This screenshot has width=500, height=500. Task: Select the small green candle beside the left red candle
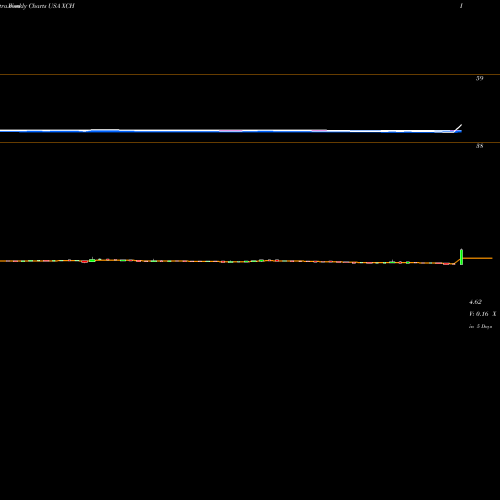coord(92,260)
